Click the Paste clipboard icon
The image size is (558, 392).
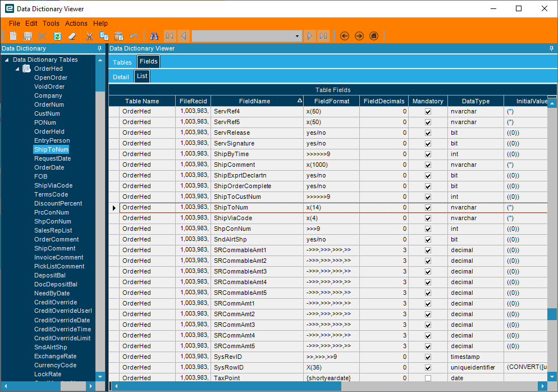coord(119,36)
